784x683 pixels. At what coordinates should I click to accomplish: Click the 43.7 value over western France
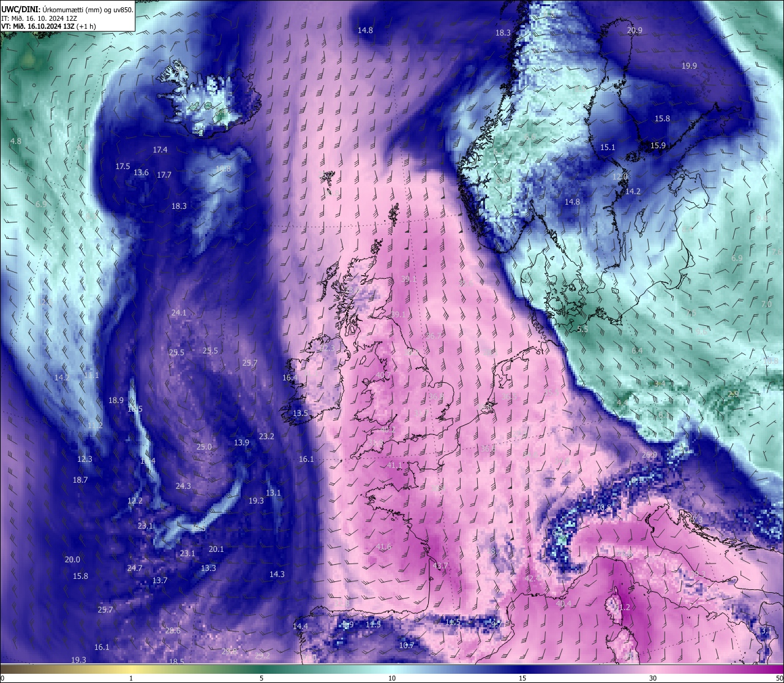(x=440, y=565)
